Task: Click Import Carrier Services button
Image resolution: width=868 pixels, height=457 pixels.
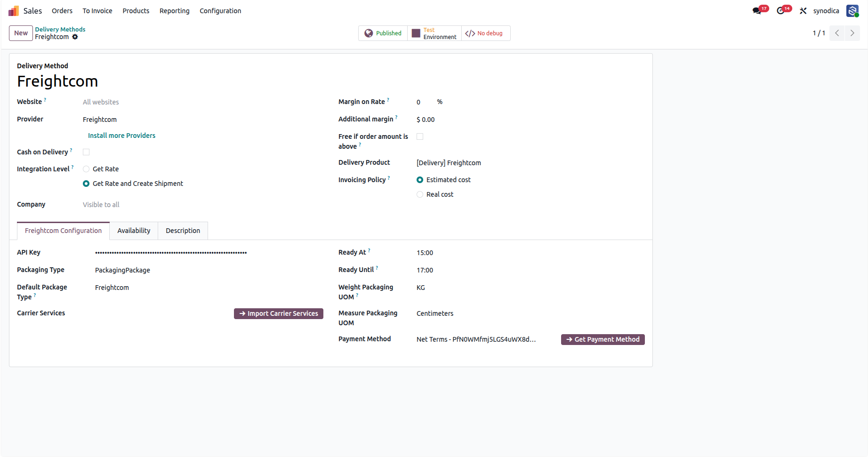Action: click(279, 313)
